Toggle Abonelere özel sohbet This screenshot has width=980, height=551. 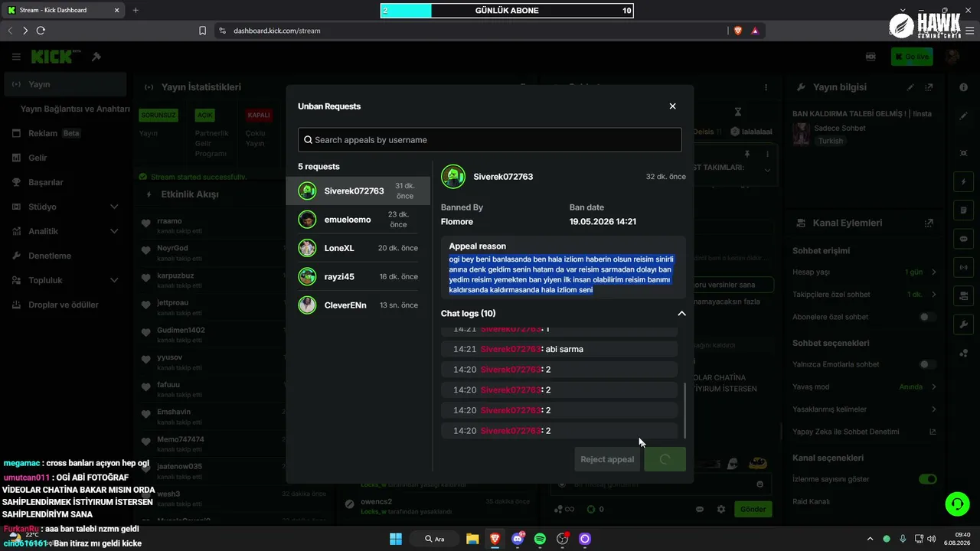click(927, 317)
